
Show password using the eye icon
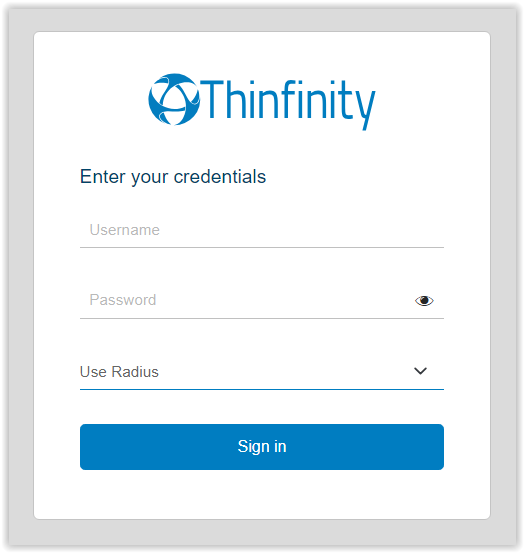(x=424, y=301)
